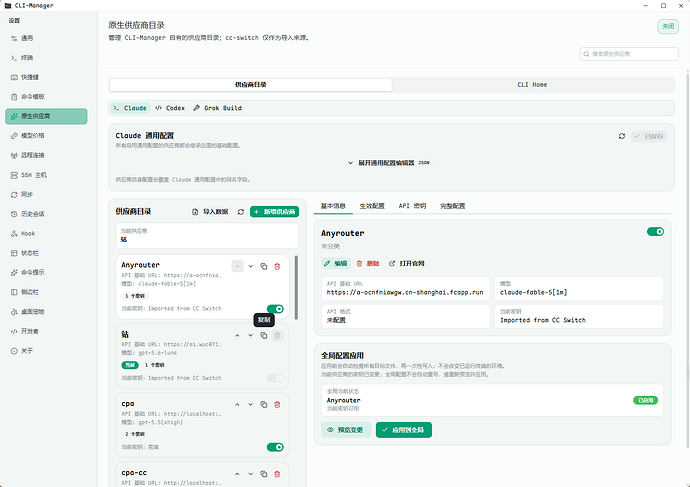Click the 预览变更 preview changes button
The image size is (690, 487).
point(346,430)
